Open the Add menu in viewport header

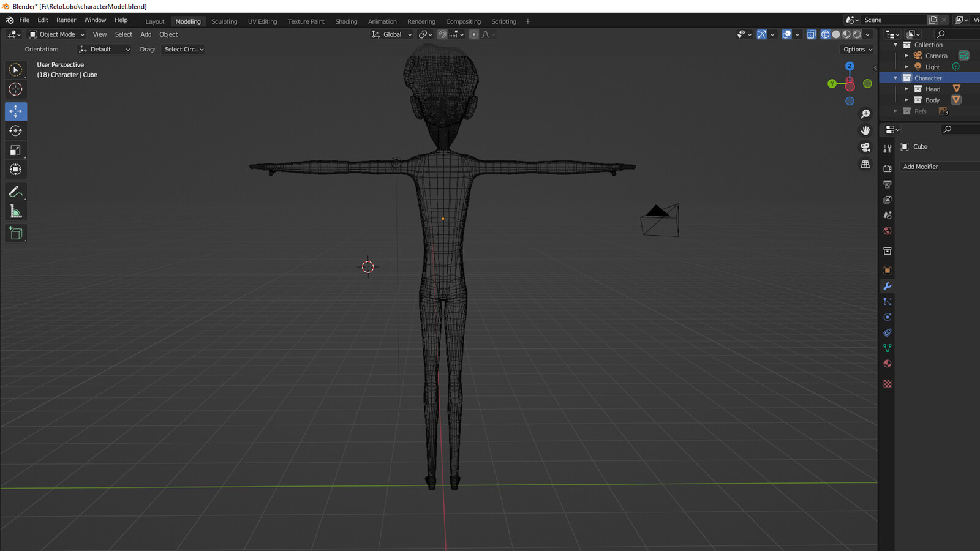click(146, 34)
